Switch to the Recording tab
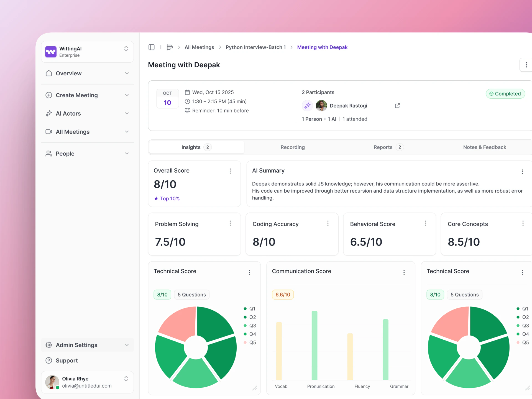 293,147
